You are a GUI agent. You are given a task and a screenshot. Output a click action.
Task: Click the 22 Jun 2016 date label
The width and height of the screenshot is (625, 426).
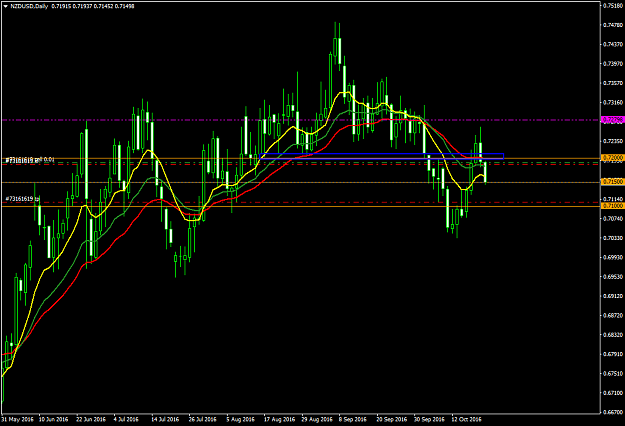[x=91, y=419]
